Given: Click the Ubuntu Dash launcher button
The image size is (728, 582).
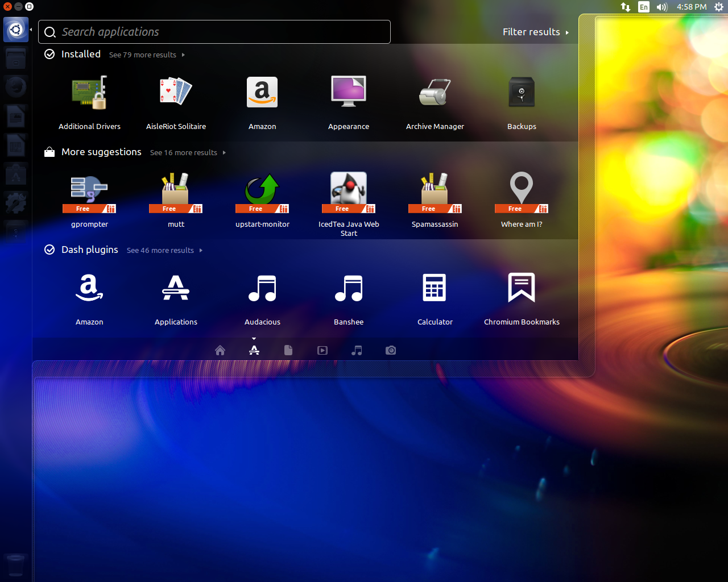Looking at the screenshot, I should click(x=16, y=30).
